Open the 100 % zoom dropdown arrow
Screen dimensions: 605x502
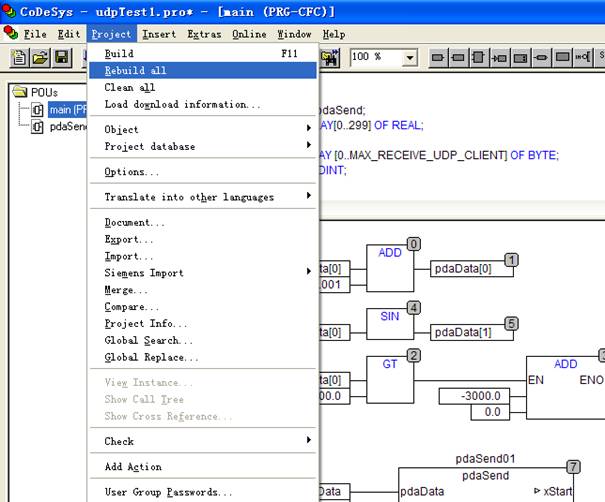point(410,58)
